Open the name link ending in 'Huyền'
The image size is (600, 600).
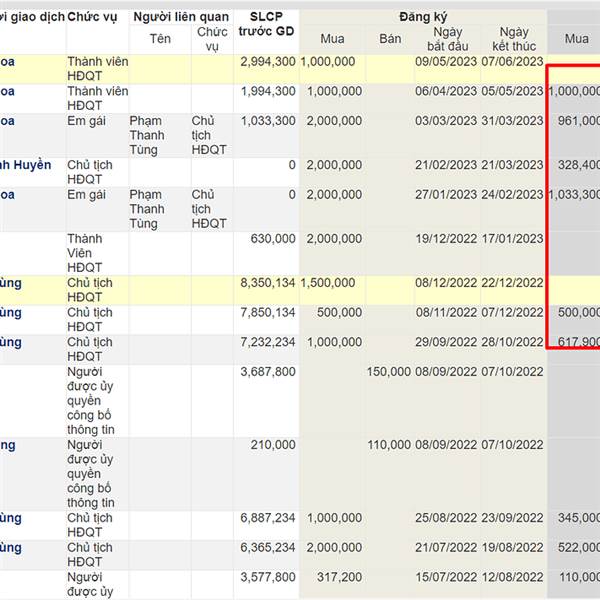pyautogui.click(x=25, y=165)
